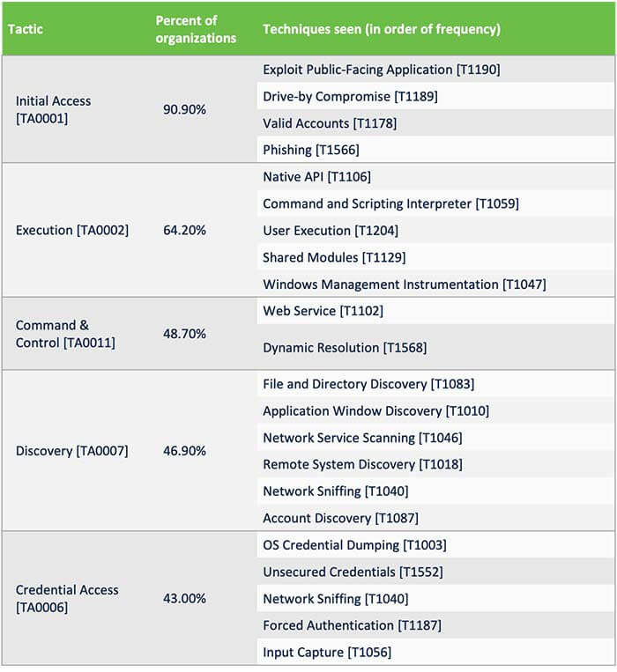Click the Command & Control [TA0011] cell
This screenshot has height=672, width=617.
pyautogui.click(x=65, y=334)
